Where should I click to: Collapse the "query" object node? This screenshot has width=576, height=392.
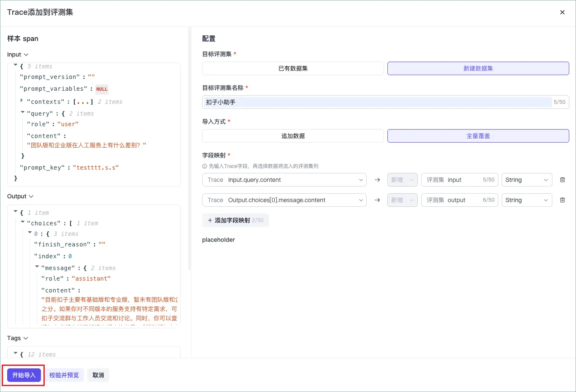[23, 112]
